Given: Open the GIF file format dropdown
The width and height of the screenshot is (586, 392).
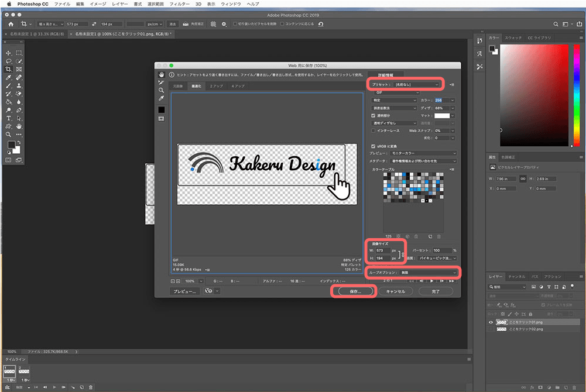Looking at the screenshot, I should point(396,92).
